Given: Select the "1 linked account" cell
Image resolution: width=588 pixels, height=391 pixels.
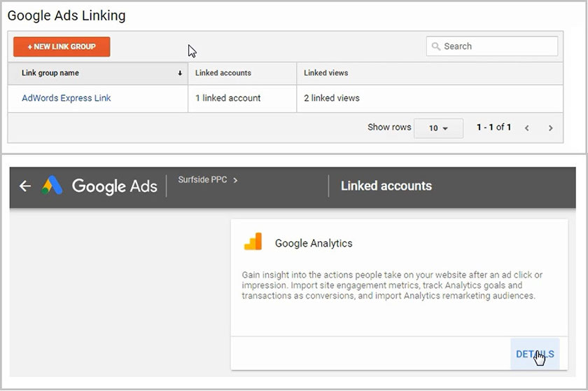Looking at the screenshot, I should 232,98.
